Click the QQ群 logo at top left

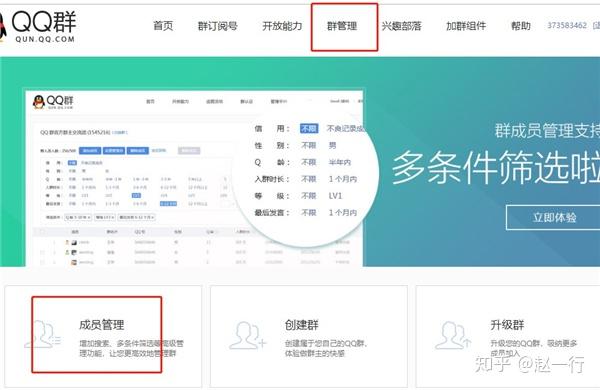click(x=38, y=26)
